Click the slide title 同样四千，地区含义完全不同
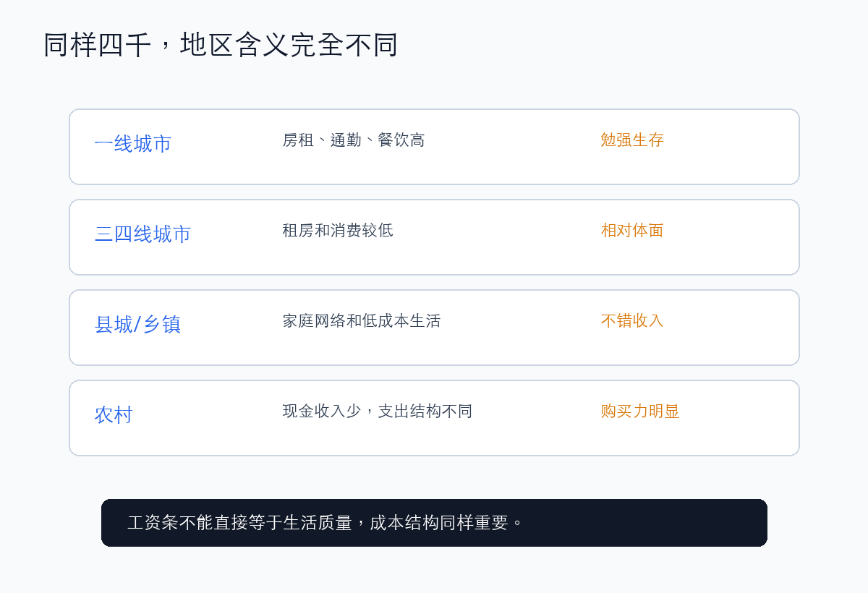This screenshot has width=868, height=593. [221, 45]
